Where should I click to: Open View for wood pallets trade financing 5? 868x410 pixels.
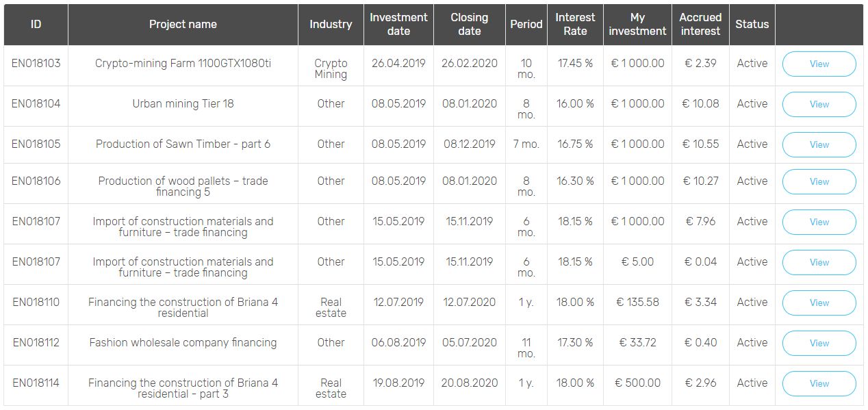pyautogui.click(x=819, y=181)
